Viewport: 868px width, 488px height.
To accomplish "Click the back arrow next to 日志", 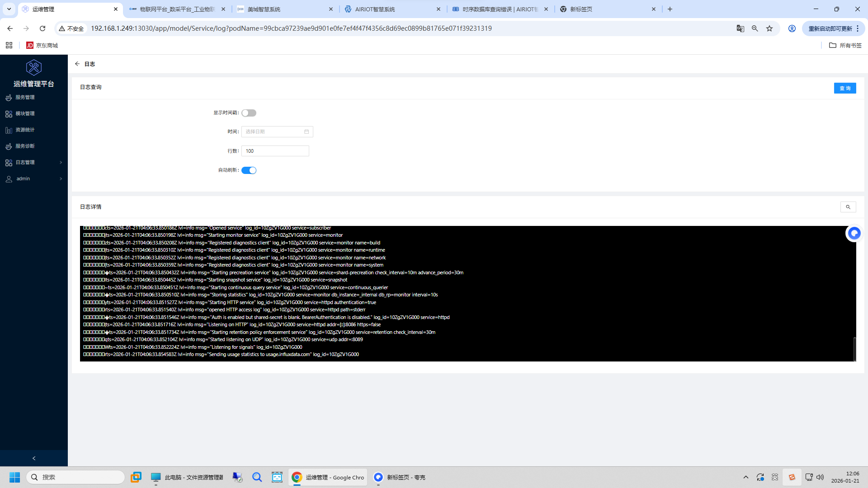I will click(77, 64).
